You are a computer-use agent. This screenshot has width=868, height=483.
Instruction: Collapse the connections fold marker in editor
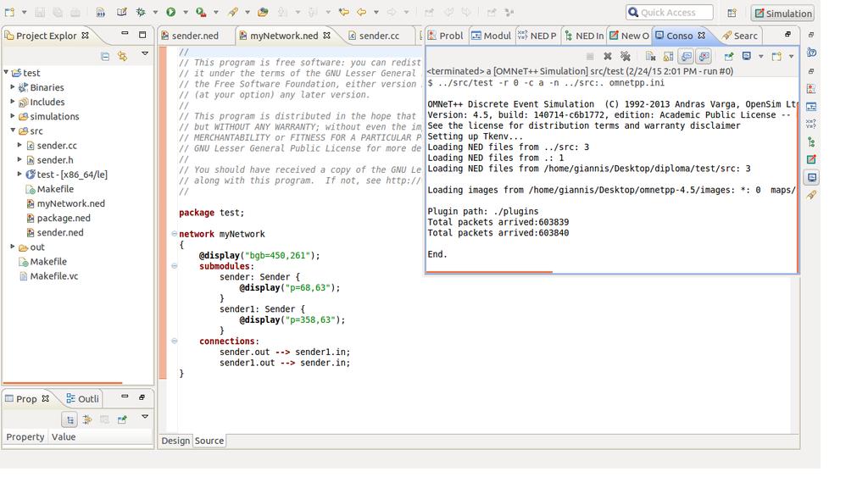(175, 341)
